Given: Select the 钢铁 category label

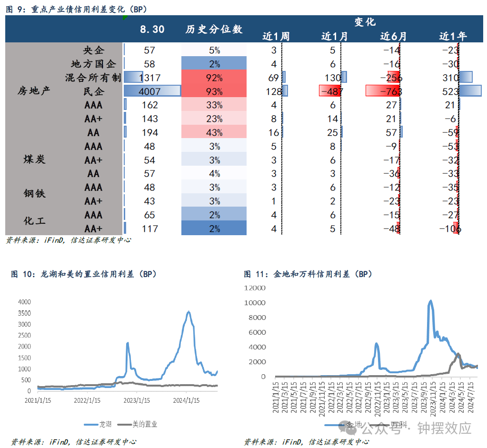Looking at the screenshot, I should pyautogui.click(x=34, y=194).
